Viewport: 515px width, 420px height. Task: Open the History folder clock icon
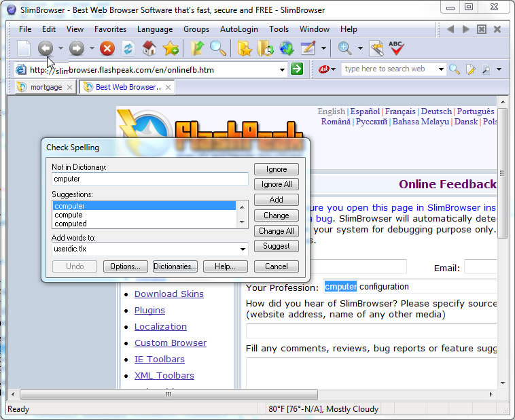pyautogui.click(x=266, y=48)
